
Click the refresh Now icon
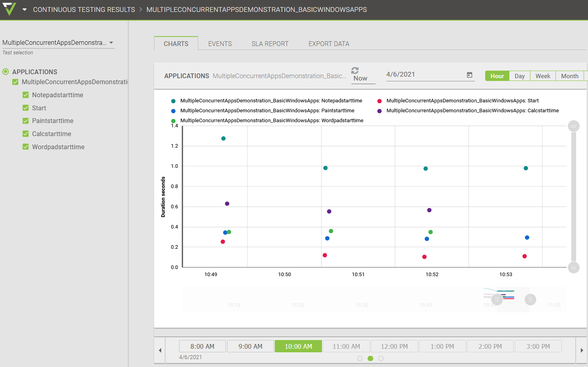click(355, 70)
